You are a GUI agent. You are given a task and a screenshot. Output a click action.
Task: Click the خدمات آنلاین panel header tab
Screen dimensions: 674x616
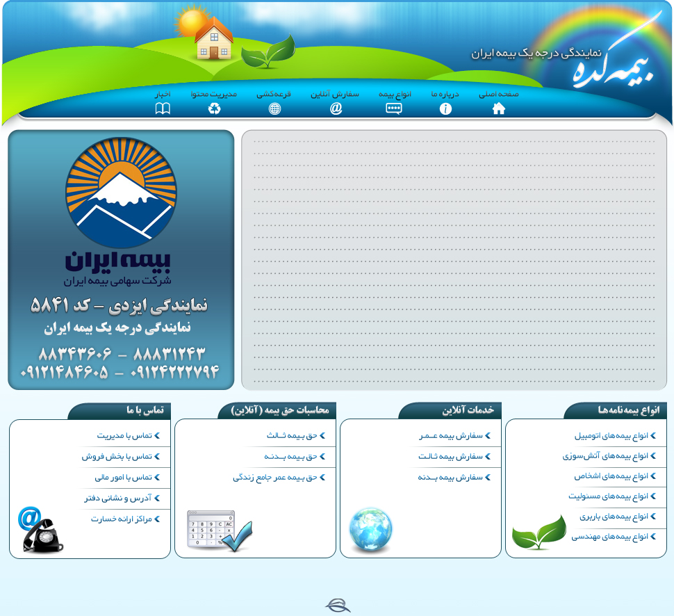[x=450, y=410]
